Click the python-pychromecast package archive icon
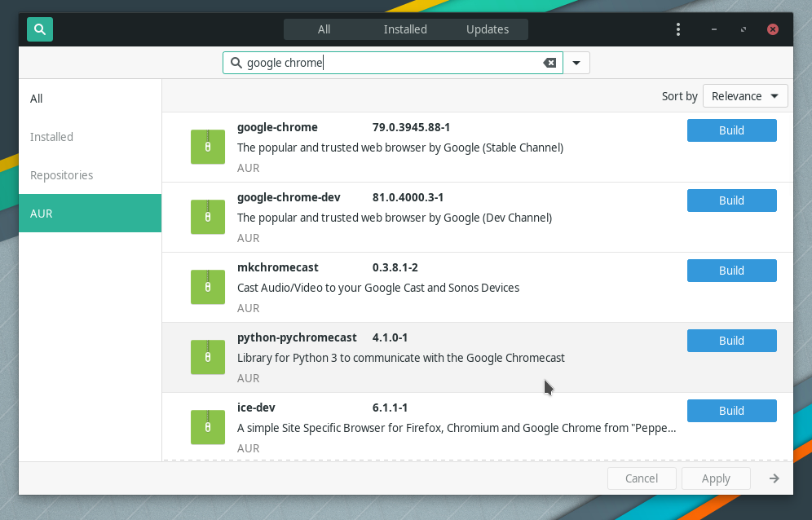Viewport: 812px width, 520px height. coord(208,357)
